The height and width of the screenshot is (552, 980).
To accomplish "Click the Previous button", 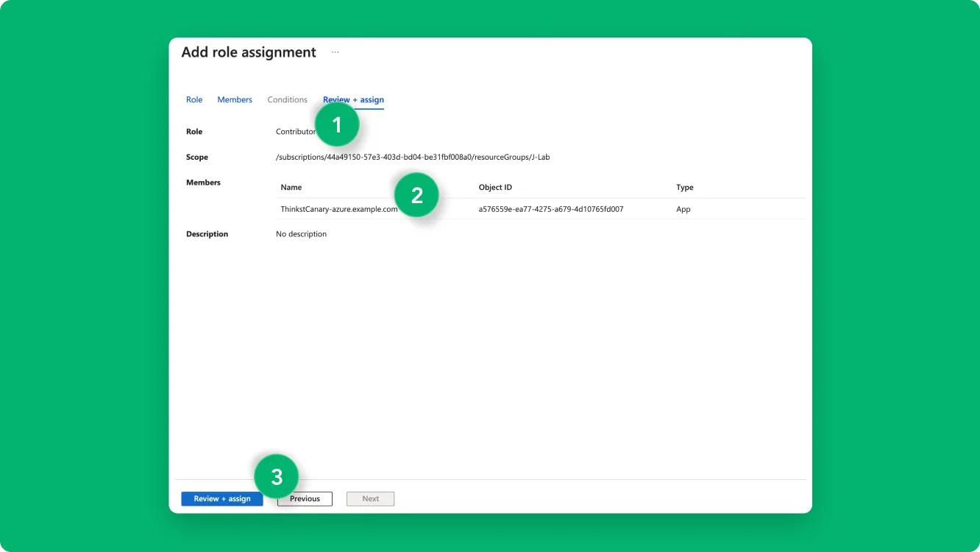I will (x=305, y=499).
